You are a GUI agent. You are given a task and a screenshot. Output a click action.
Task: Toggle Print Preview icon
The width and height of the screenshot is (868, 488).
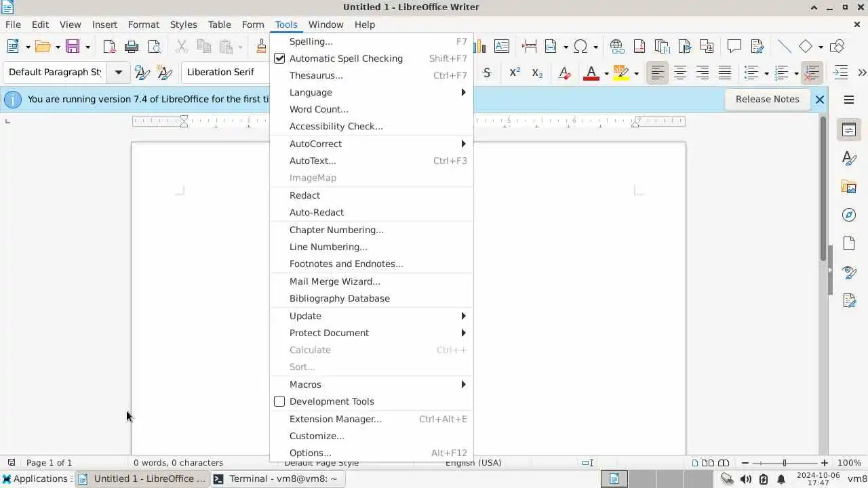155,46
